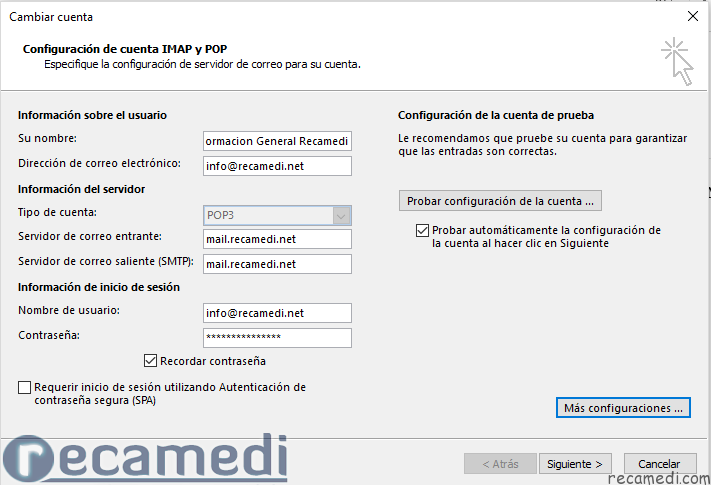Image resolution: width=711 pixels, height=485 pixels.
Task: Focus the Nombre de usuario field
Action: [277, 313]
